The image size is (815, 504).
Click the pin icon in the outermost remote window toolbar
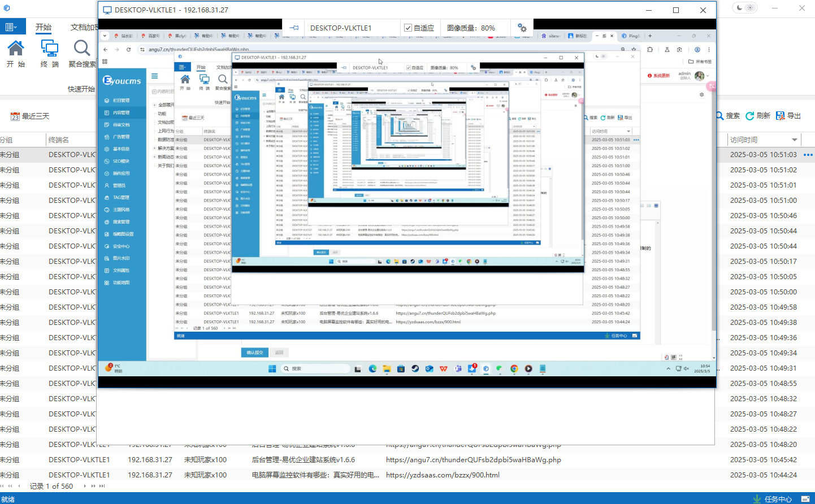point(294,28)
